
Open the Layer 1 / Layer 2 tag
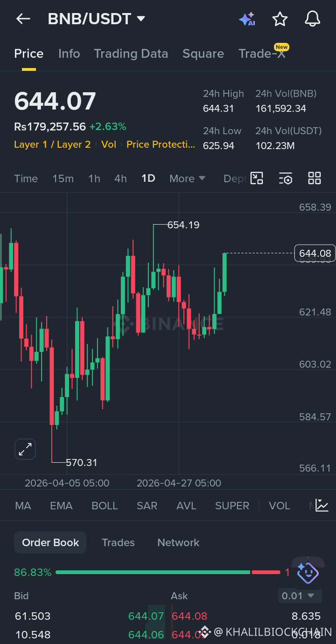tap(52, 144)
